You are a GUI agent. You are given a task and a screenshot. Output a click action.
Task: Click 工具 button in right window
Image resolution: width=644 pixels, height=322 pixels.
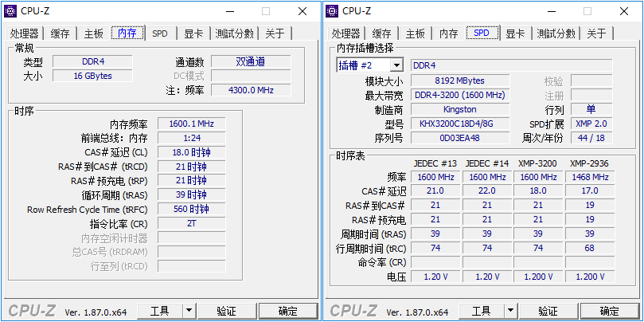pos(481,311)
